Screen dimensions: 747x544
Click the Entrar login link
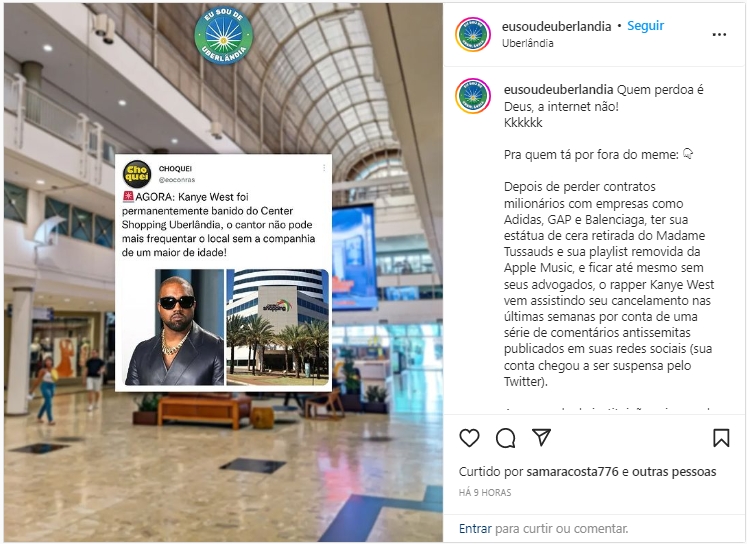[475, 528]
